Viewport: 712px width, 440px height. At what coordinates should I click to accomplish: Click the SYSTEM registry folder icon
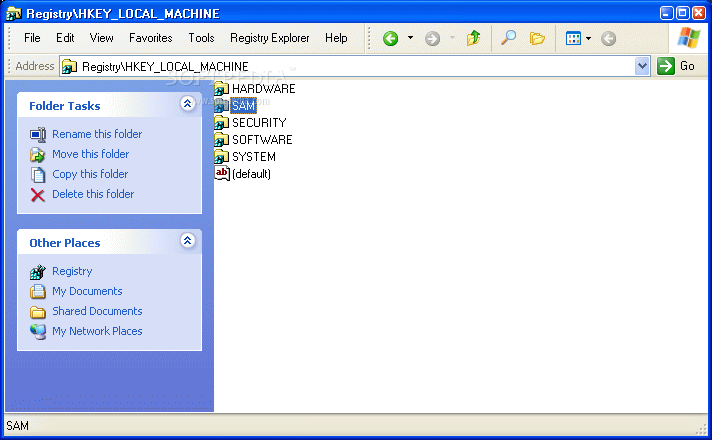click(x=222, y=157)
